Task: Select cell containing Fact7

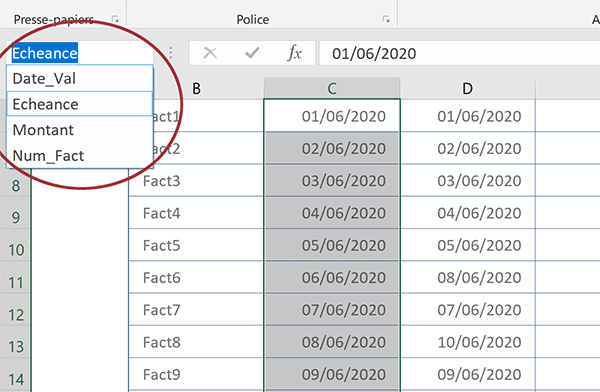Action: pos(196,310)
